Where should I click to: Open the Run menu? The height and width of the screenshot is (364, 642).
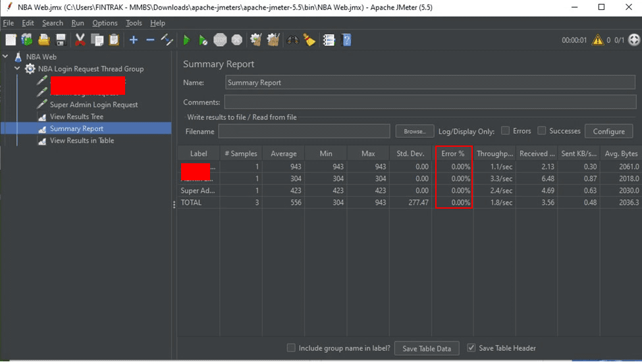tap(78, 23)
